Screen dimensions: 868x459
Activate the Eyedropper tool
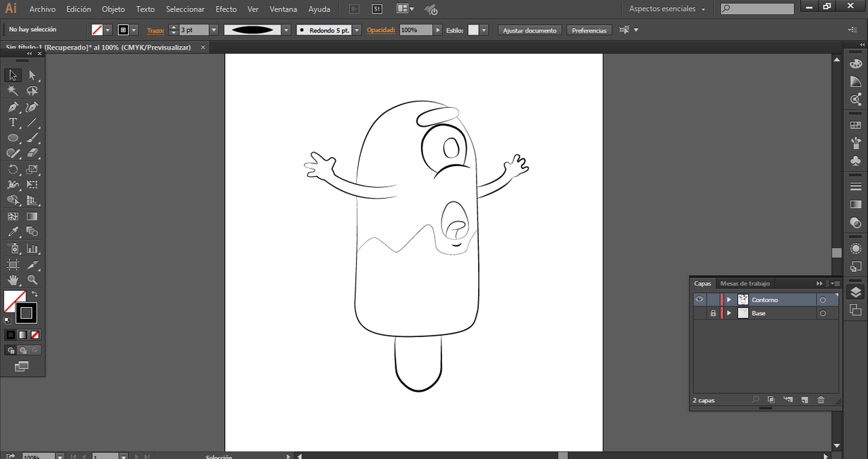point(13,232)
